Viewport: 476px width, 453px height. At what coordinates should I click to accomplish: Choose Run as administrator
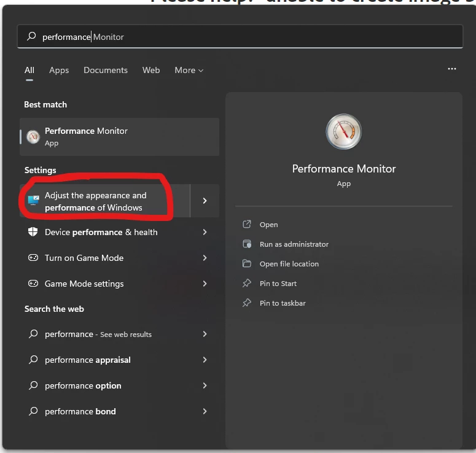294,244
